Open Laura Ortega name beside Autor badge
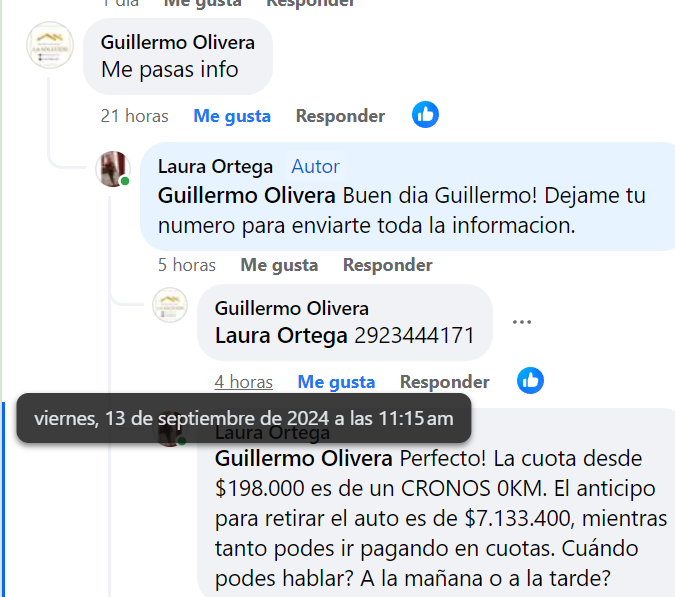 [x=215, y=167]
